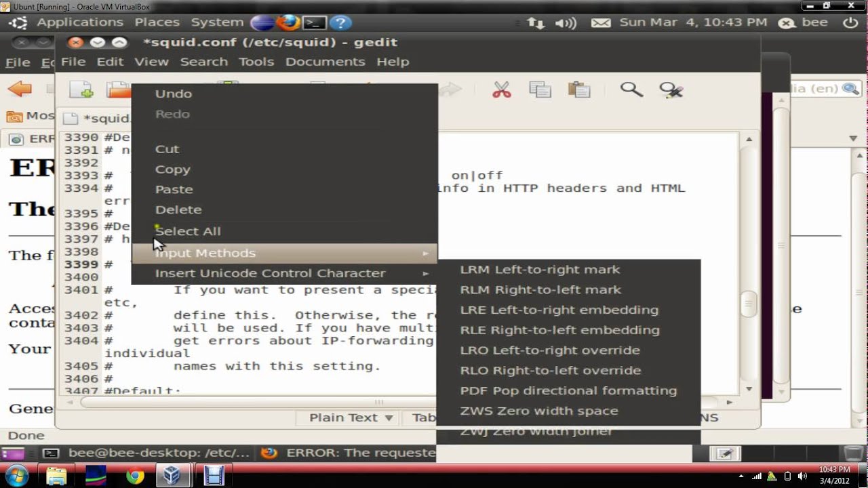Click the globe browser icon in top panel

pos(262,22)
